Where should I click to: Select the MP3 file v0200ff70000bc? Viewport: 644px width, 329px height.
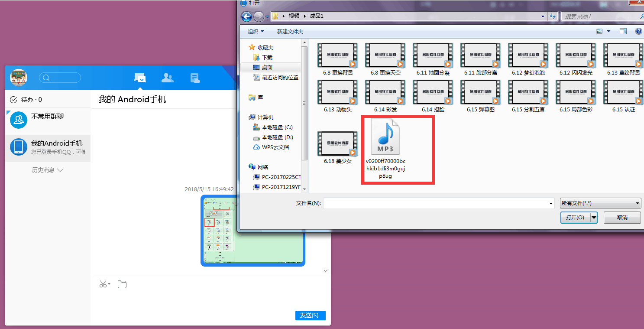coord(385,149)
